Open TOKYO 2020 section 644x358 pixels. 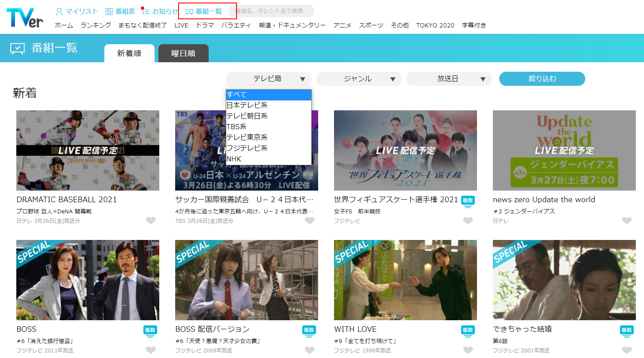coord(435,25)
